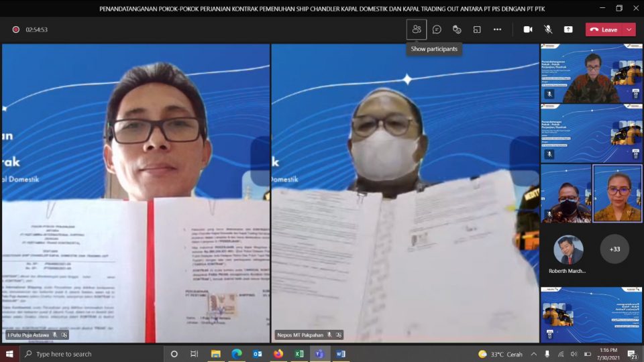This screenshot has height=362, width=644.
Task: Open Microsoft Teams from the taskbar
Action: 319,354
